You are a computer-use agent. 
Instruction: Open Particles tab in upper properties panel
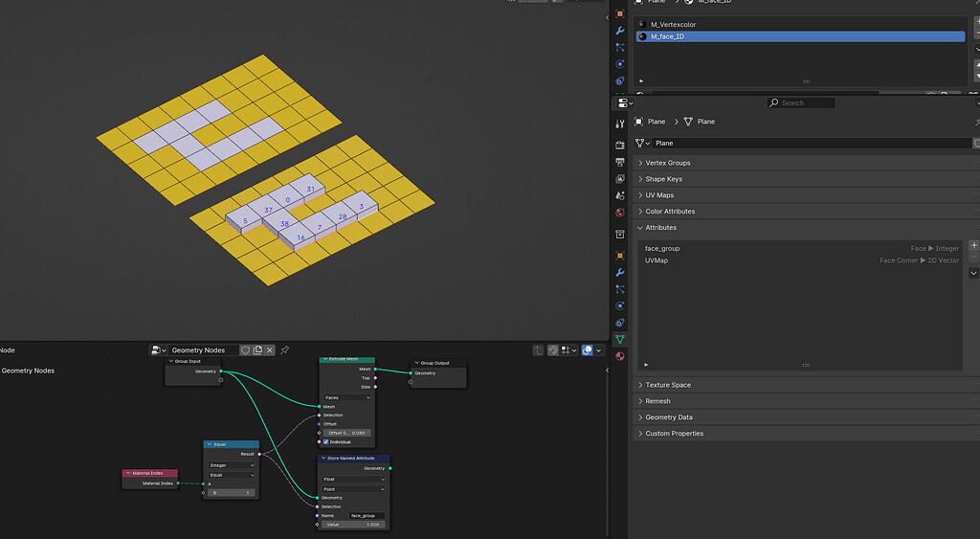620,48
